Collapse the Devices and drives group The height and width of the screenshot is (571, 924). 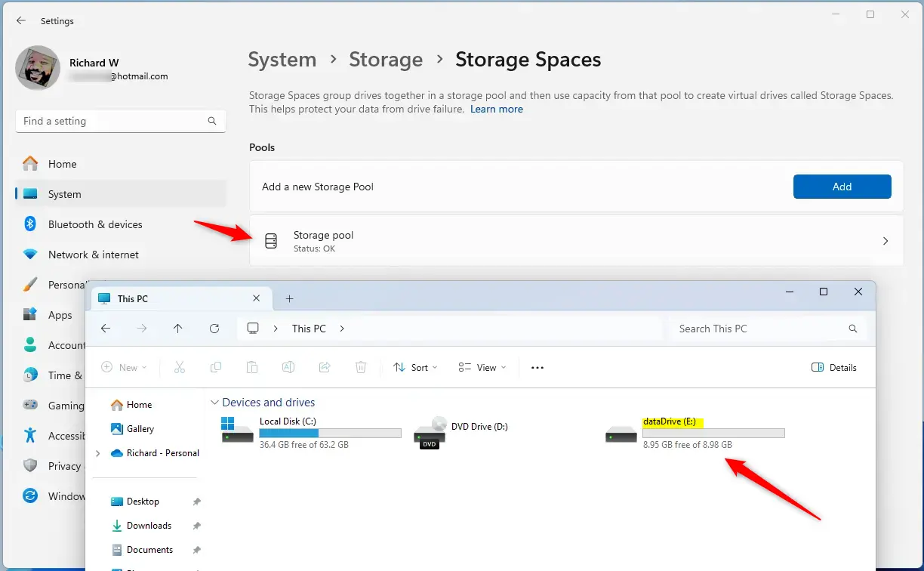(x=215, y=403)
